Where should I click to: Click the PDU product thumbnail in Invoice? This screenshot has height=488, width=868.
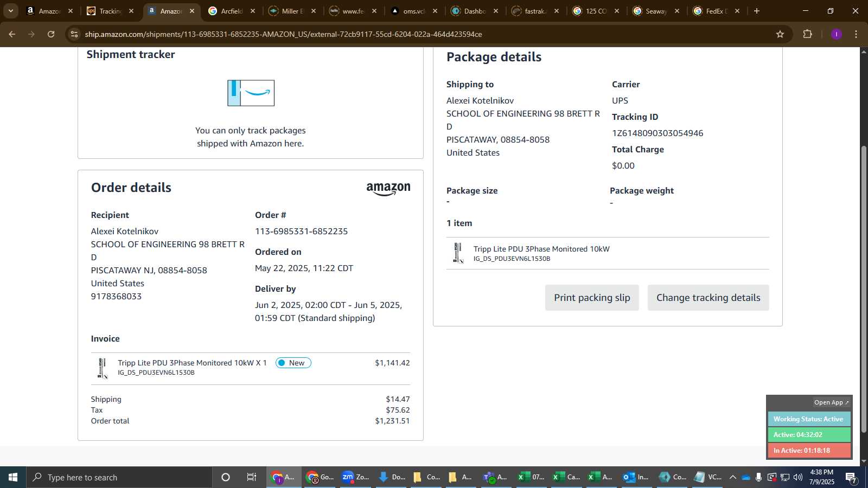pos(102,368)
